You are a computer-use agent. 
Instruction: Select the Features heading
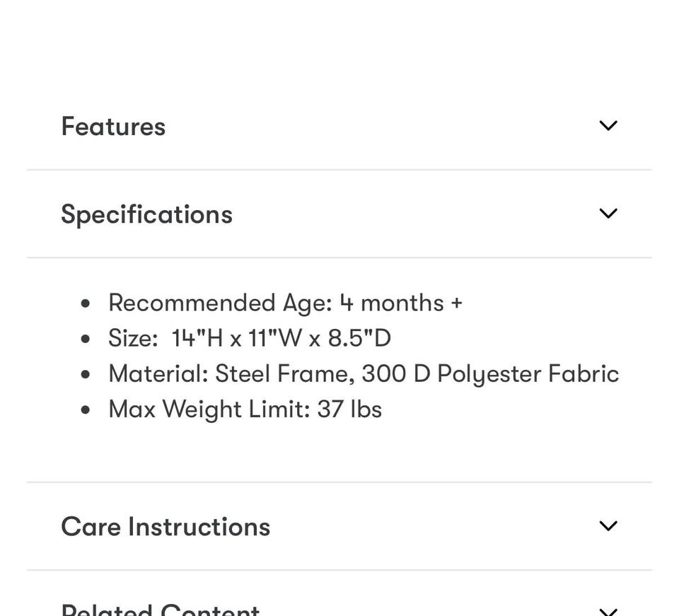tap(113, 127)
